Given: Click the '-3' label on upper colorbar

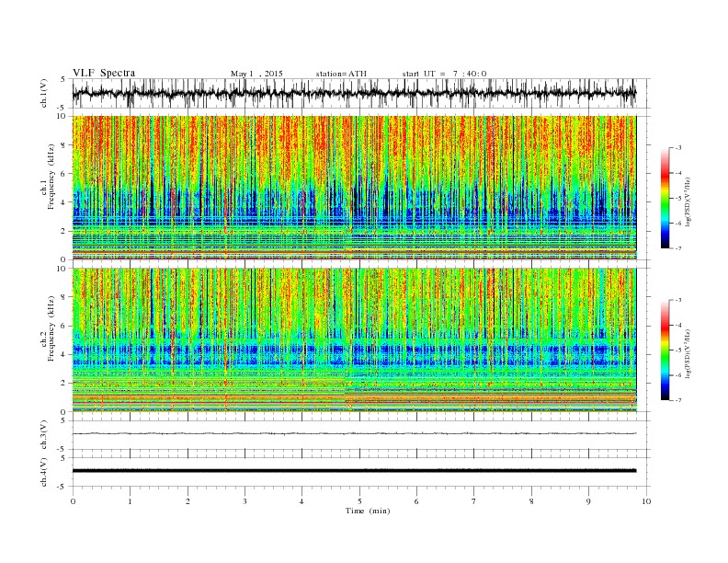Looking at the screenshot, I should (x=678, y=148).
